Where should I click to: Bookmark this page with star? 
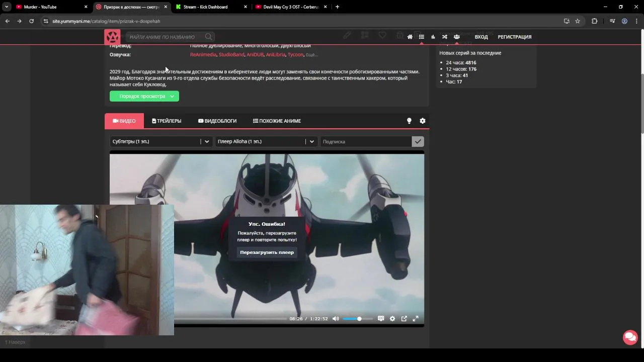point(578,21)
